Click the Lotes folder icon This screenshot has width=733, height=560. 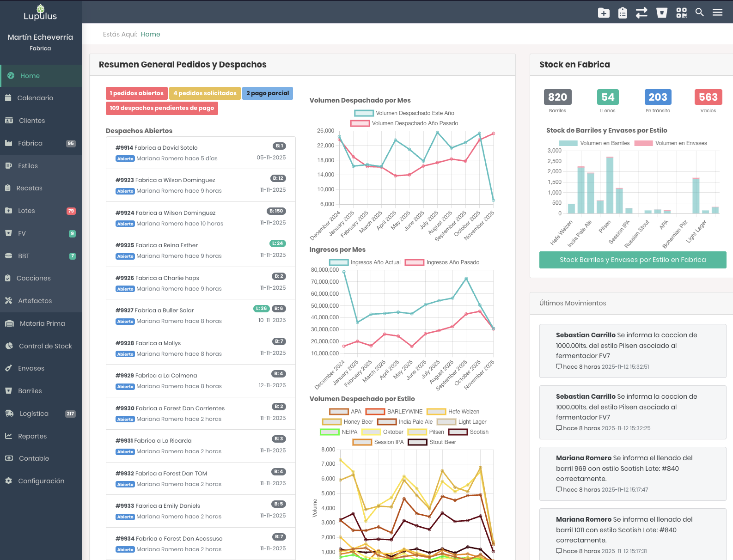8,211
